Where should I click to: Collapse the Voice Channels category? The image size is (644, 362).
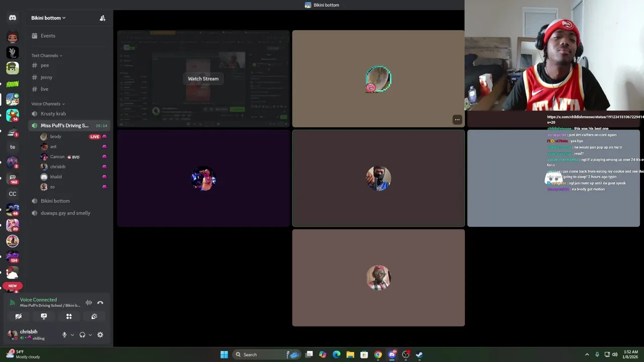point(48,104)
